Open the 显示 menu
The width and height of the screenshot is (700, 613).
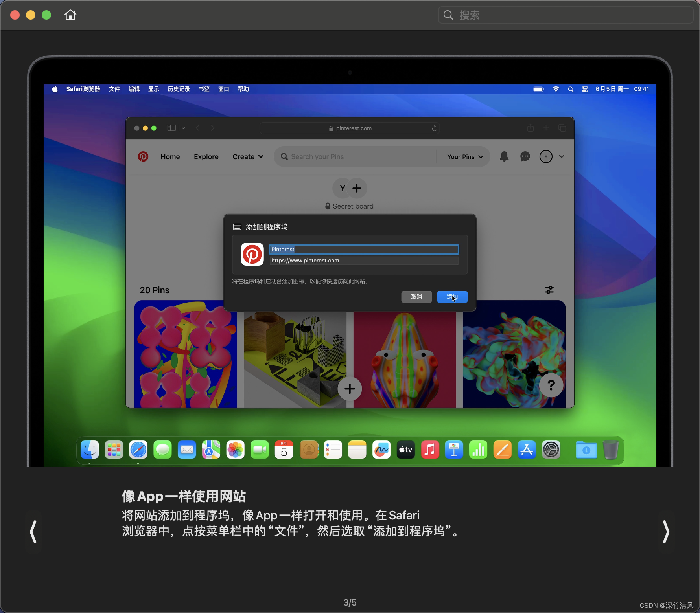[154, 89]
